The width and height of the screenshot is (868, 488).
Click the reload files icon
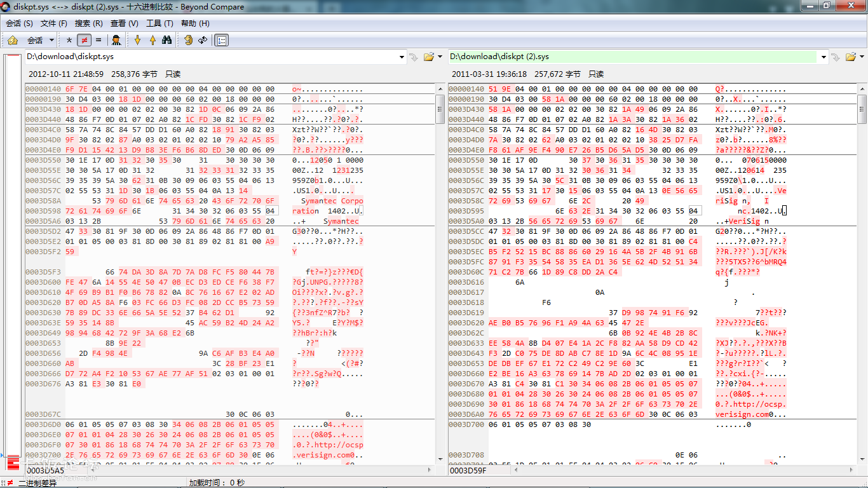click(203, 40)
